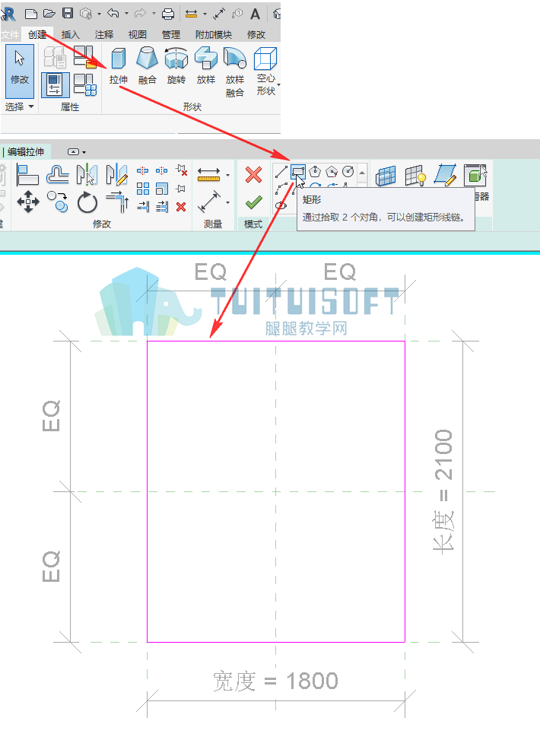
Task: Open the 管理 ribbon tab
Action: (x=170, y=35)
